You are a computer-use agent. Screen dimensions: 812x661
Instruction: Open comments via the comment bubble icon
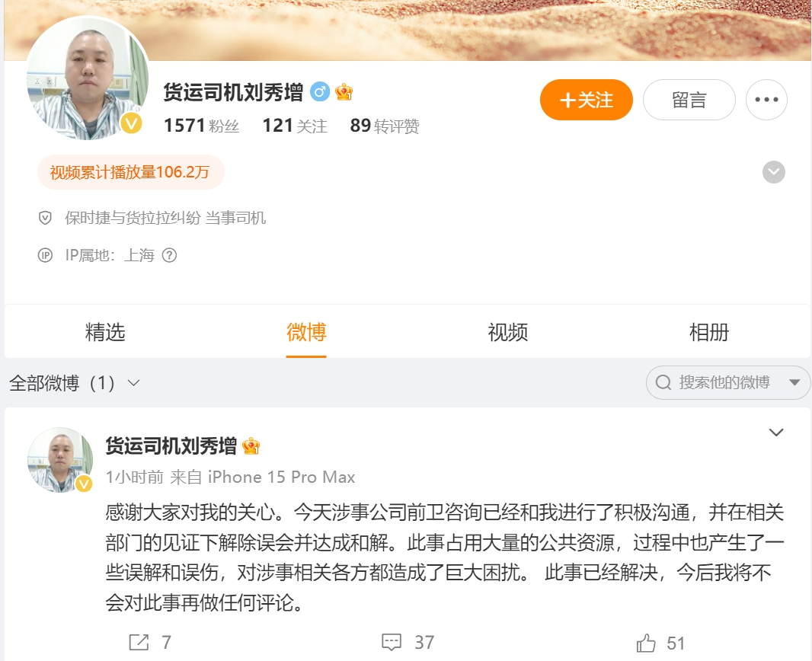(392, 642)
